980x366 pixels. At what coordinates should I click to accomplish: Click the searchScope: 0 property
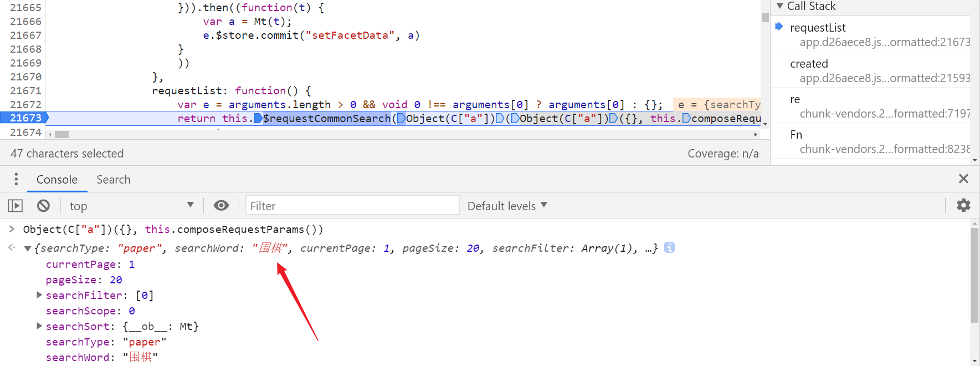[x=90, y=311]
